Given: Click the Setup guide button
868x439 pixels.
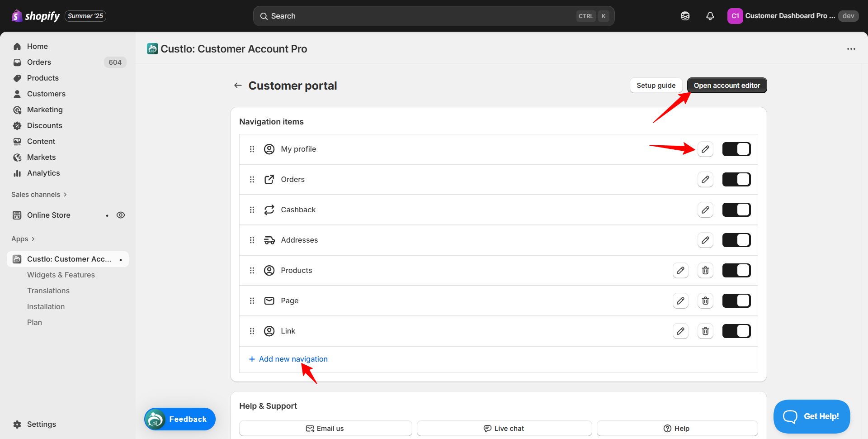Looking at the screenshot, I should click(x=656, y=85).
